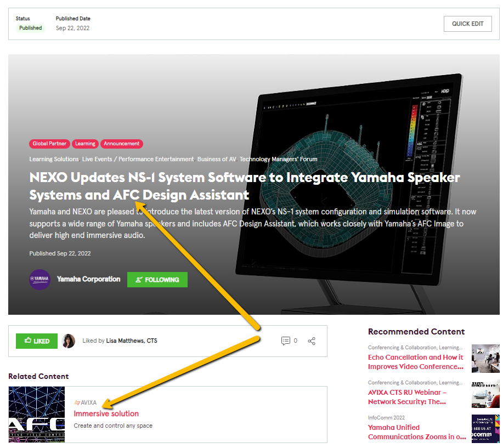
Task: Click Lisa Matthews' profile avatar
Action: coord(69,341)
